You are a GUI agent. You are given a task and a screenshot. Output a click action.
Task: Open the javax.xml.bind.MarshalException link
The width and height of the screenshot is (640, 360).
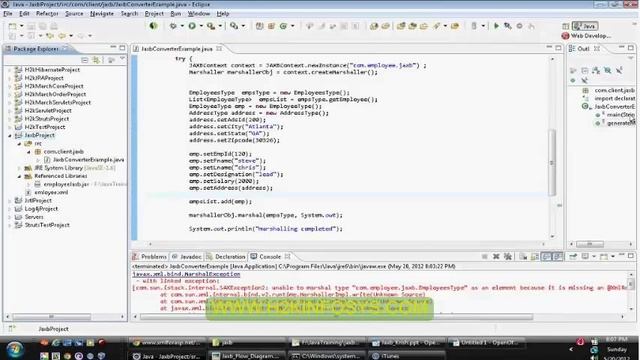click(186, 274)
